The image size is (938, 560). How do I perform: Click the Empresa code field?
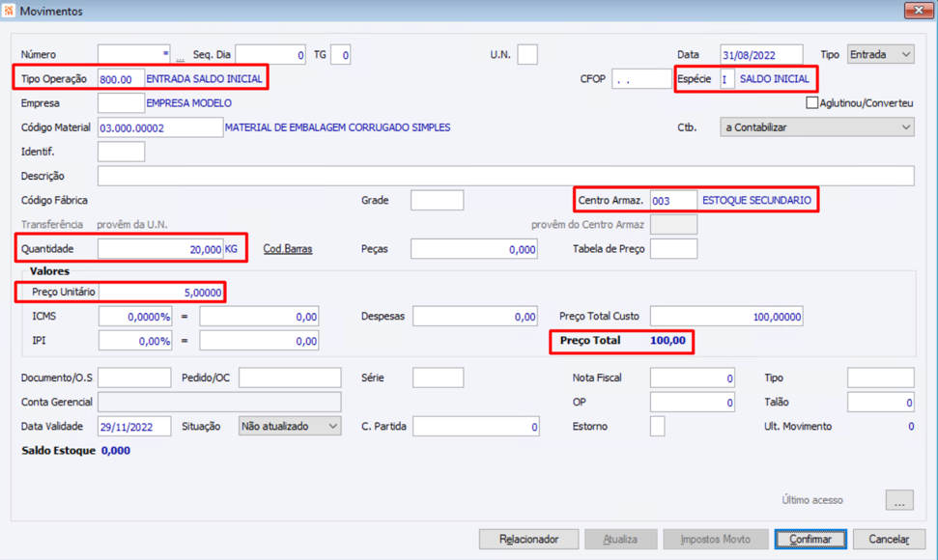pyautogui.click(x=122, y=102)
